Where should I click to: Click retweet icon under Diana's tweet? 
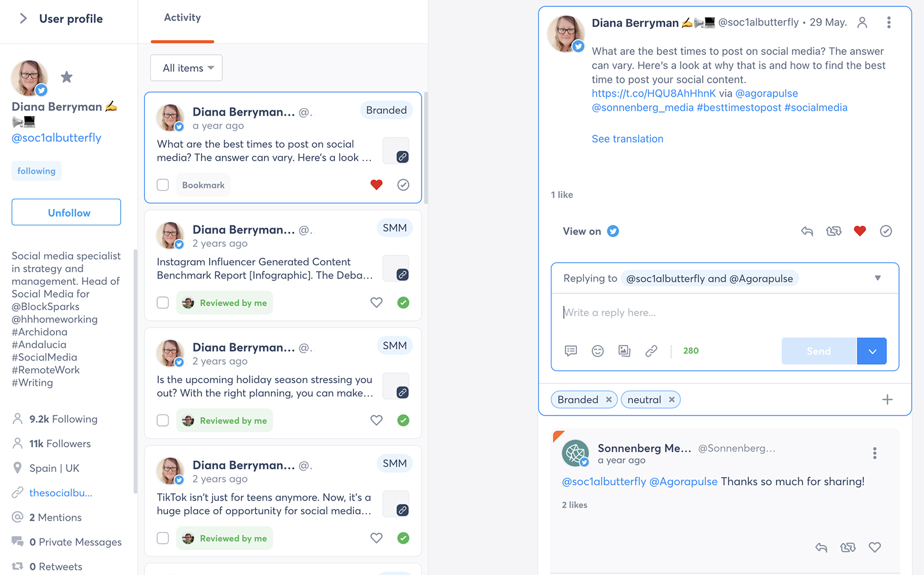(834, 231)
